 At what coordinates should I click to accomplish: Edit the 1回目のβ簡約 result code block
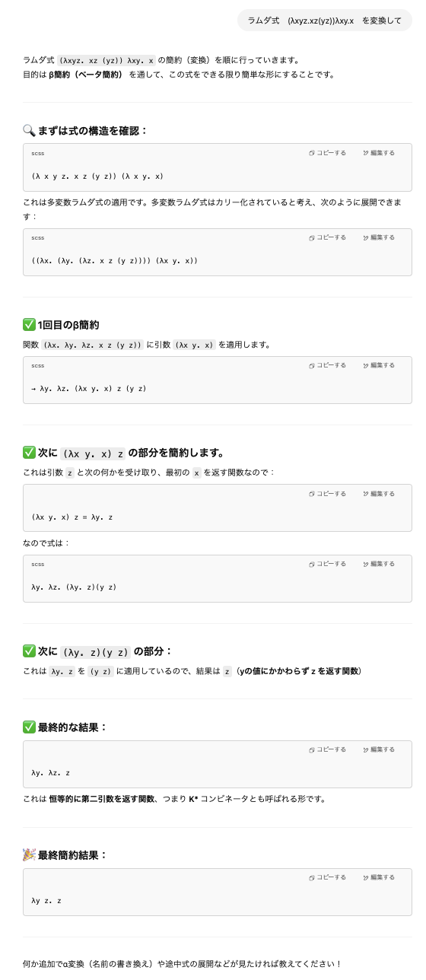[379, 365]
